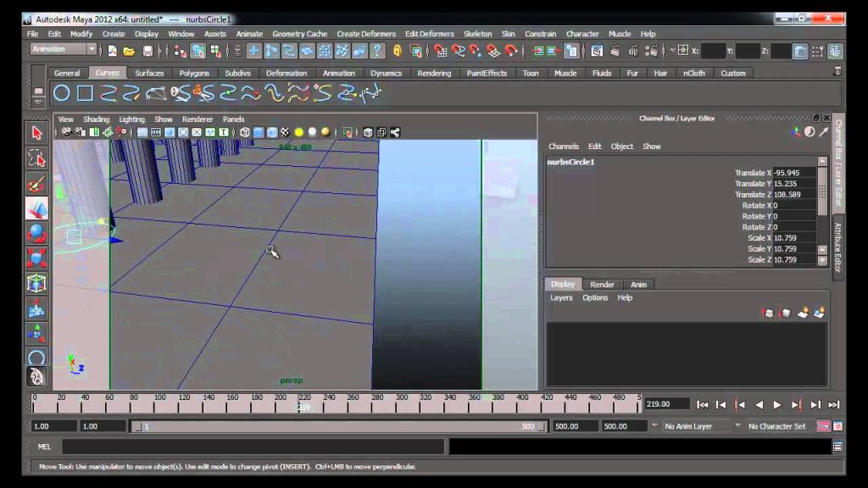Image resolution: width=868 pixels, height=488 pixels.
Task: Activate the Rotate tool
Action: pos(36,234)
